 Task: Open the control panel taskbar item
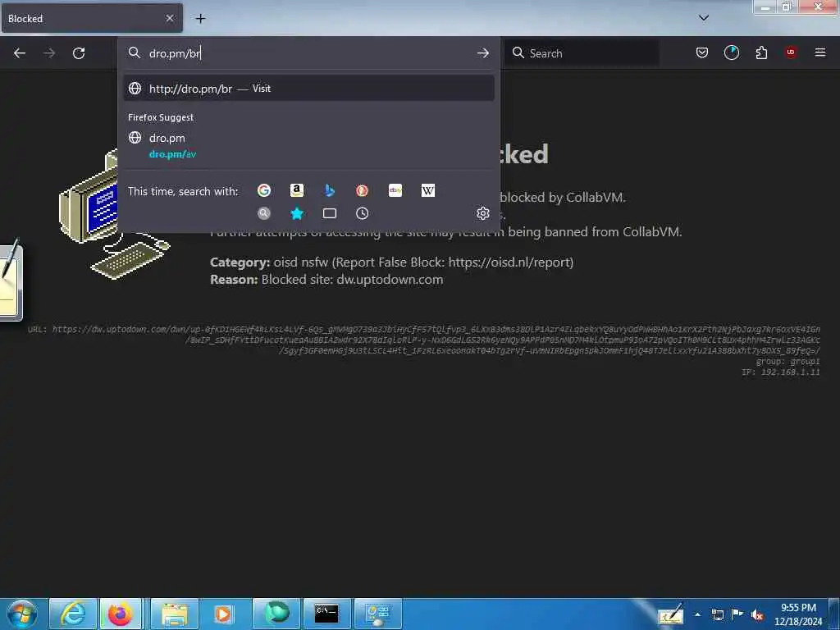pos(377,614)
